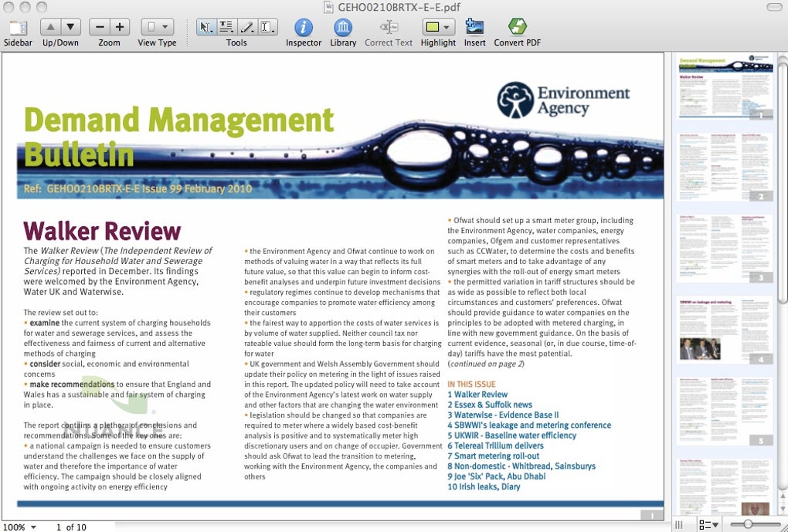The image size is (788, 532).
Task: Toggle the Sidebar panel icon
Action: tap(18, 27)
